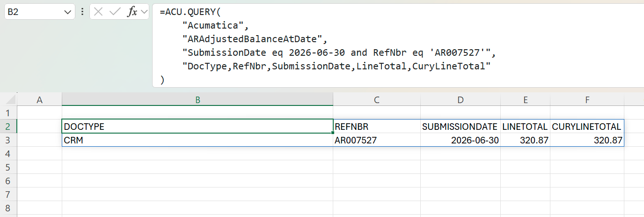Open the Name Box dropdown arrow

point(68,12)
